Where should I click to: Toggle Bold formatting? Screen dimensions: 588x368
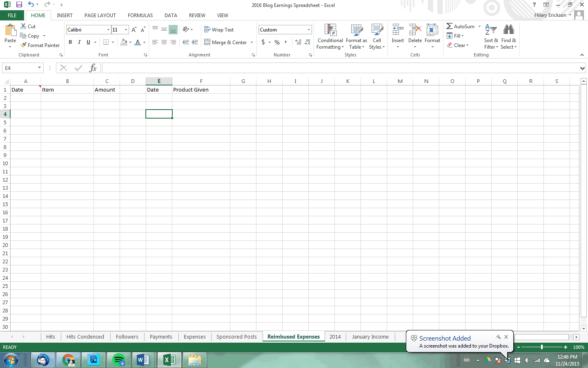click(x=70, y=42)
